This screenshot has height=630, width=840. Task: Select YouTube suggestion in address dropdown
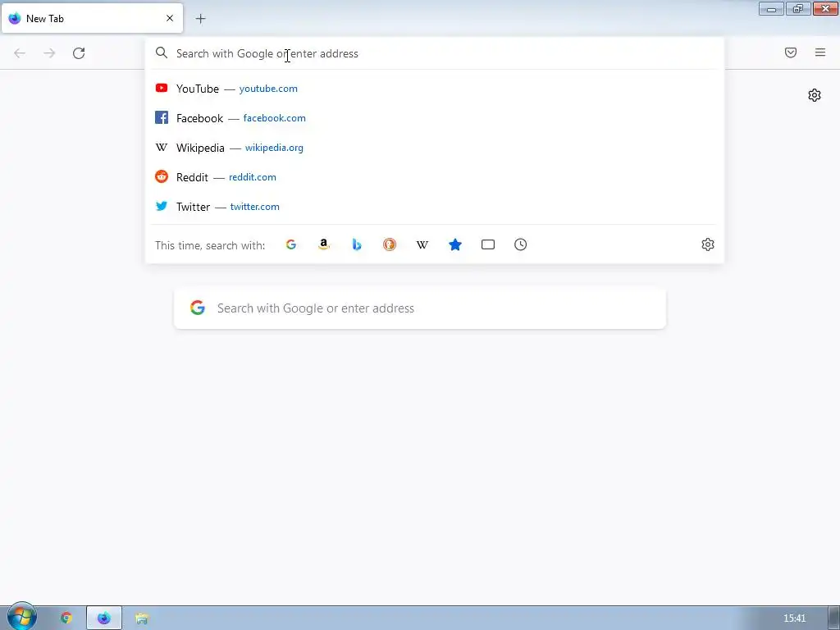[435, 89]
